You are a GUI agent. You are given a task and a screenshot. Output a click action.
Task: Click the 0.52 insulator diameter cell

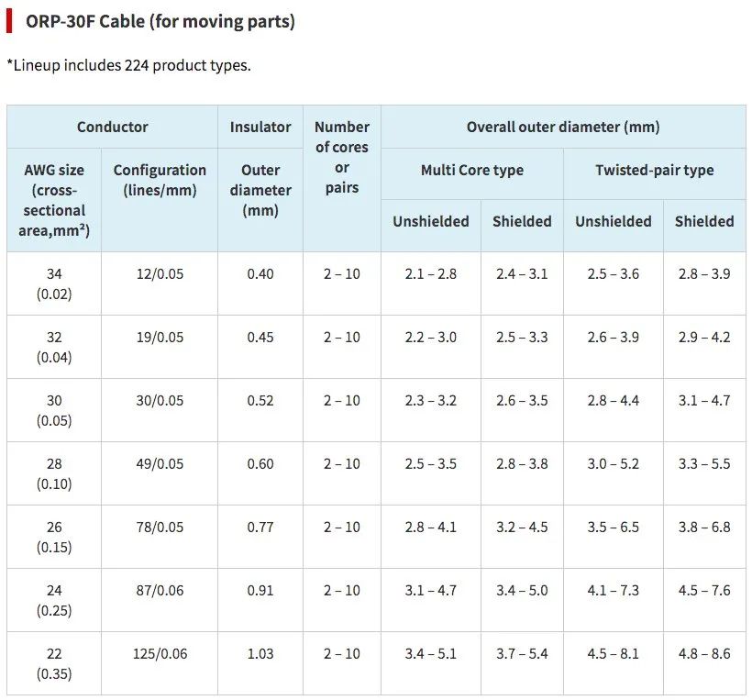[x=260, y=401]
